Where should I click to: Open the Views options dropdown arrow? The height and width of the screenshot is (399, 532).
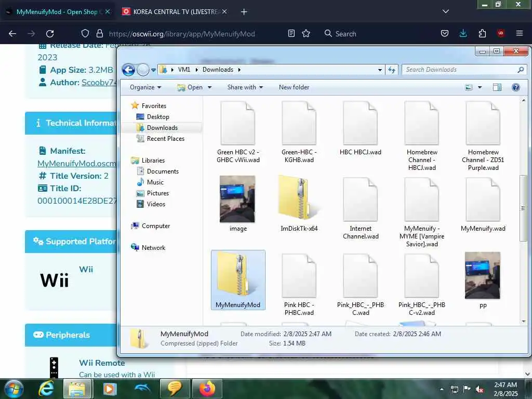(480, 87)
